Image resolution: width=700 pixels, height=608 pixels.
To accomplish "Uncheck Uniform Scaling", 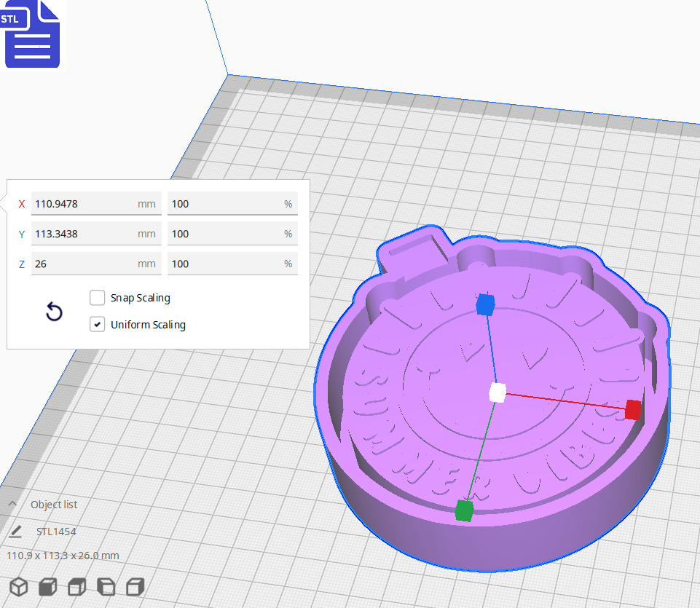I will click(x=98, y=324).
